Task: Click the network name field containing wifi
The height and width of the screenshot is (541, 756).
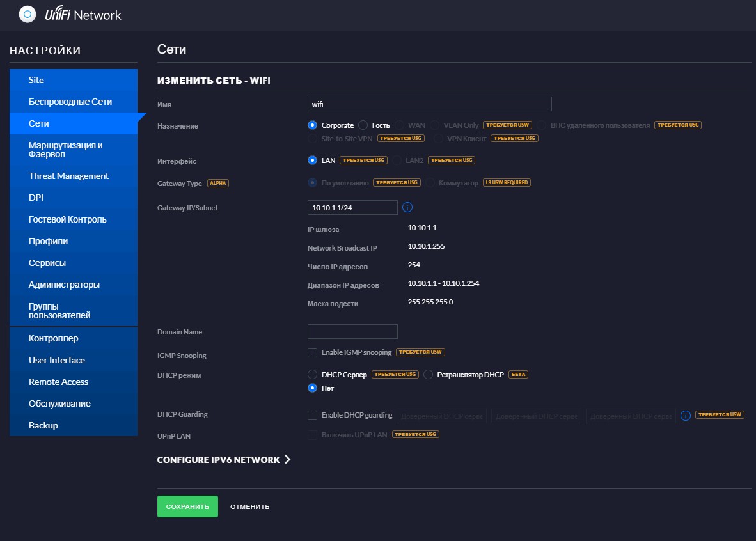Action: pos(429,104)
